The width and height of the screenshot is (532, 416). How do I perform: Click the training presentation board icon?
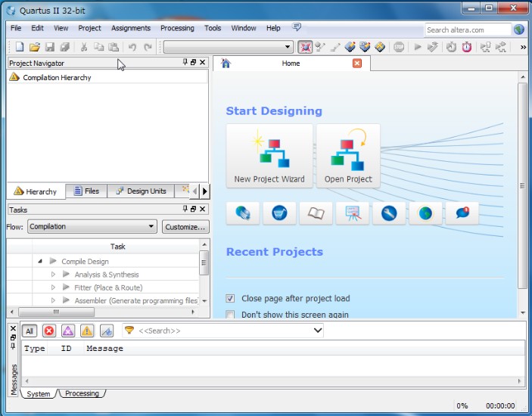(353, 213)
